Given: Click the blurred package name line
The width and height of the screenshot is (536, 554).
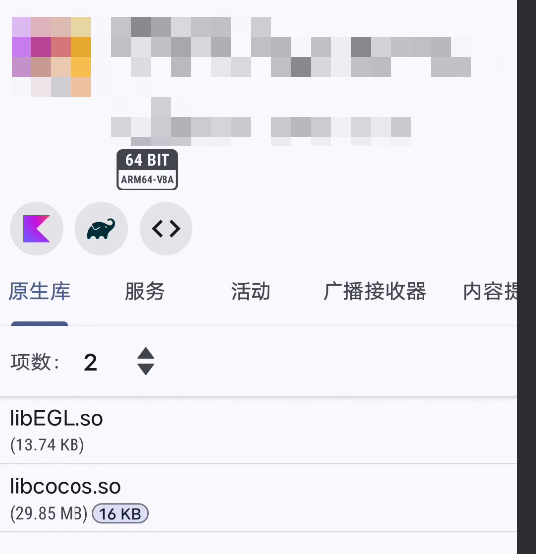Looking at the screenshot, I should (x=261, y=122).
